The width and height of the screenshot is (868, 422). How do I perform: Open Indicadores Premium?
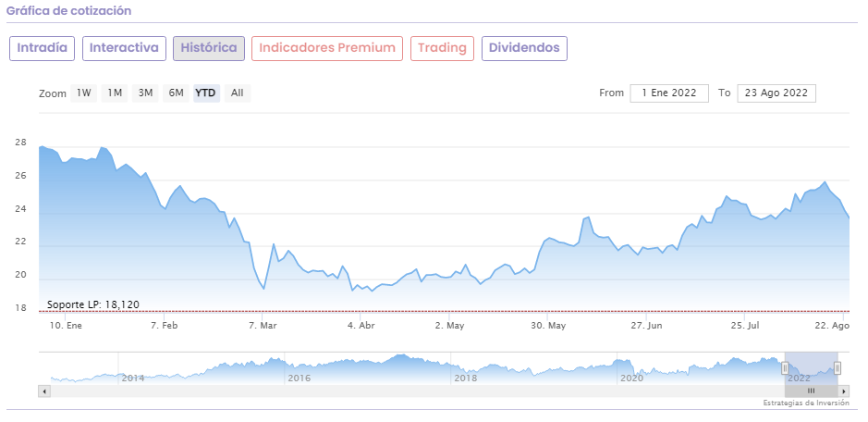point(327,48)
